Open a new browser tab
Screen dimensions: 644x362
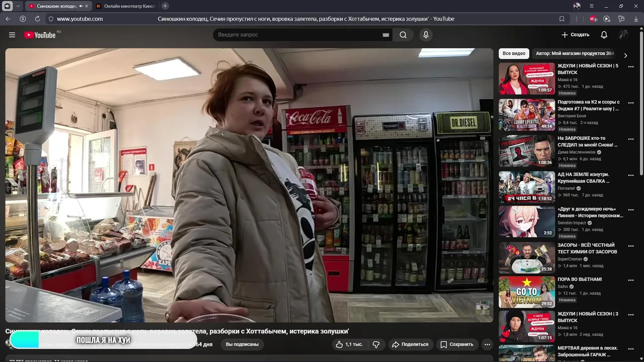pyautogui.click(x=165, y=6)
